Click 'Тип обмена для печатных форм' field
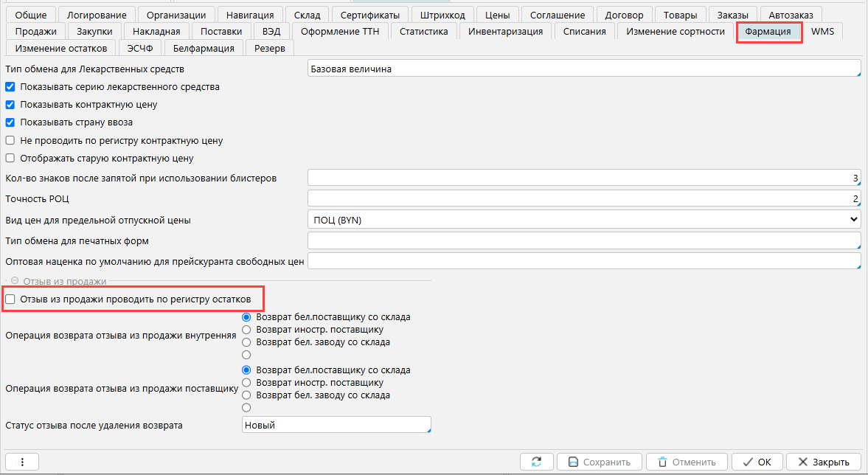Screen dimensions: 868x475 pos(583,241)
